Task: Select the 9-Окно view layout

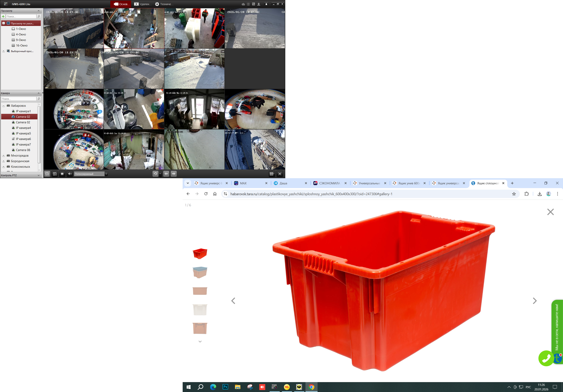Action: click(21, 40)
